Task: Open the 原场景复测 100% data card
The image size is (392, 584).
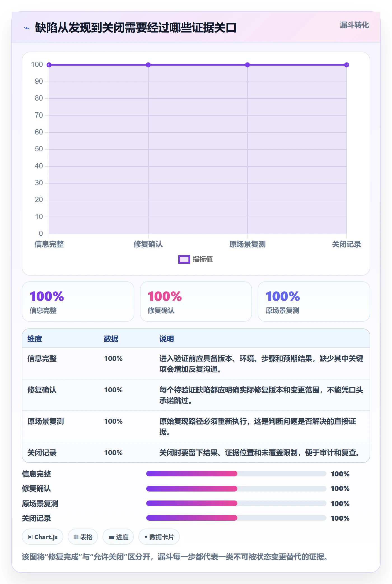Action: (314, 302)
